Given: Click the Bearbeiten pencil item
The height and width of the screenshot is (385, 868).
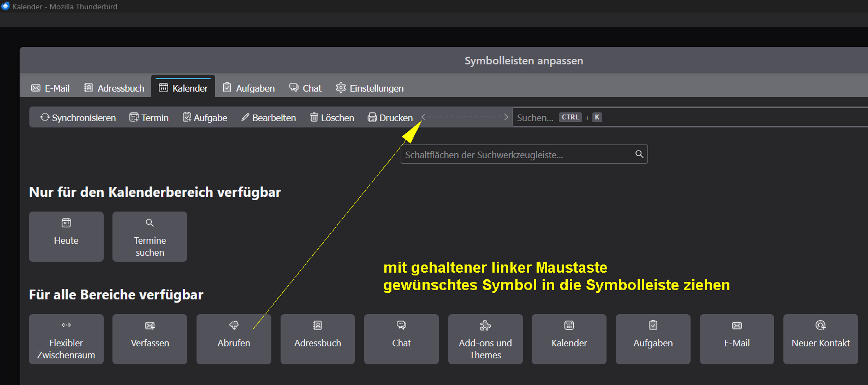Looking at the screenshot, I should [269, 117].
